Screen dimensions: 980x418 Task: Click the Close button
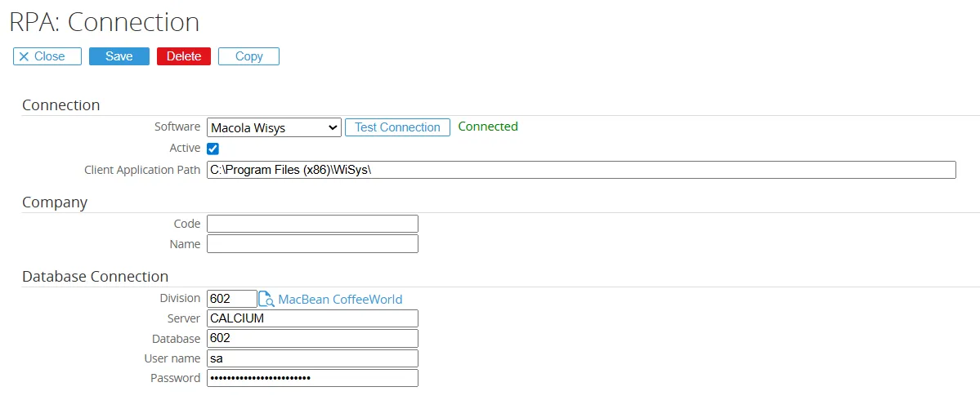coord(47,56)
